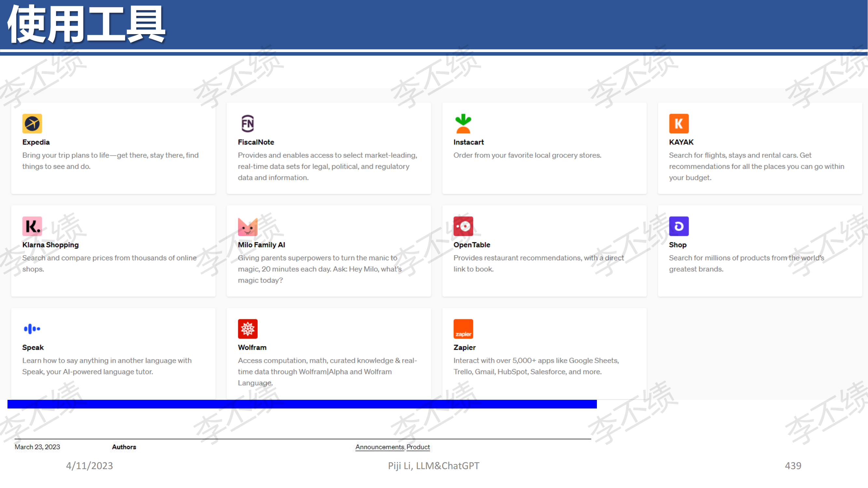Image resolution: width=868 pixels, height=488 pixels.
Task: Click the Speak plugin title
Action: 33,347
